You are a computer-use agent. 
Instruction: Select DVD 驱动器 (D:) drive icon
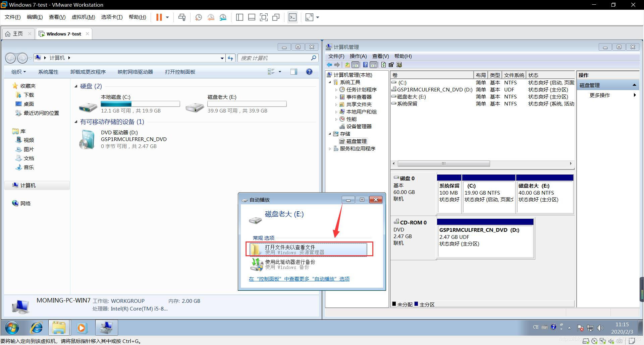click(87, 140)
